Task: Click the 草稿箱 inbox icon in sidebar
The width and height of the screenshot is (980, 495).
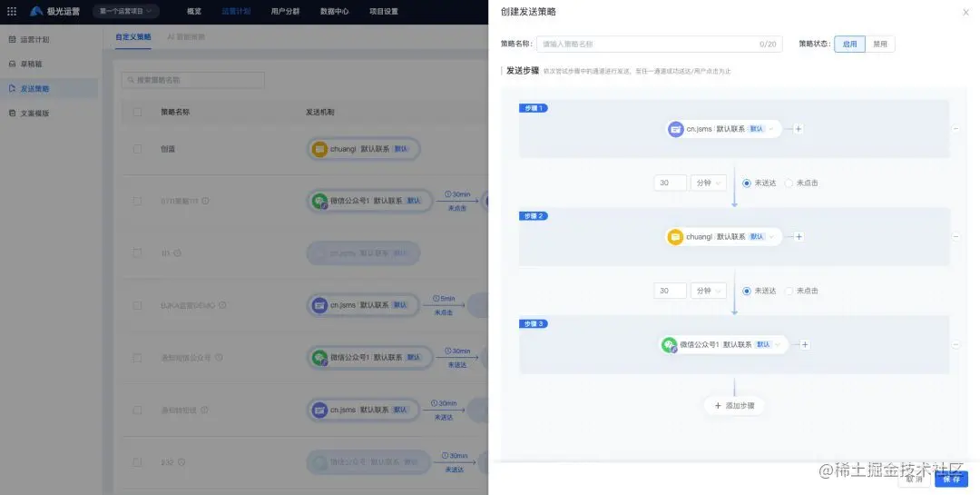Action: (x=12, y=64)
